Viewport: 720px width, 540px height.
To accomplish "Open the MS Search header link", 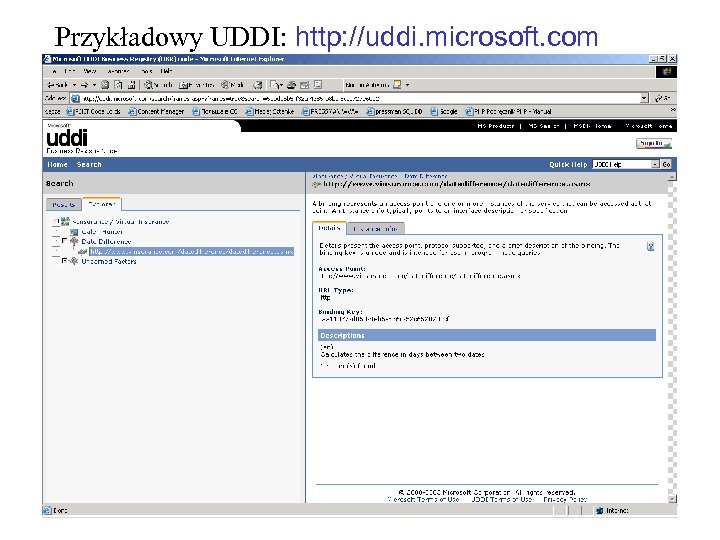I will [543, 126].
